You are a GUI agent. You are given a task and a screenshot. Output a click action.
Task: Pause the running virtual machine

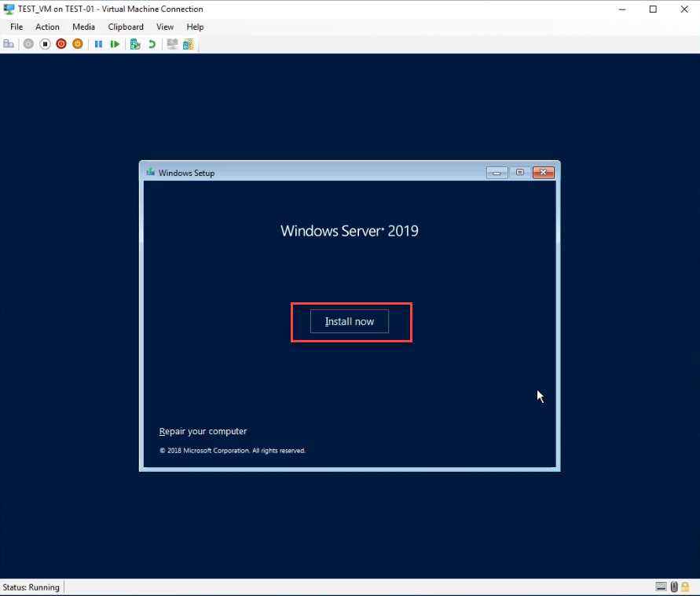(98, 43)
